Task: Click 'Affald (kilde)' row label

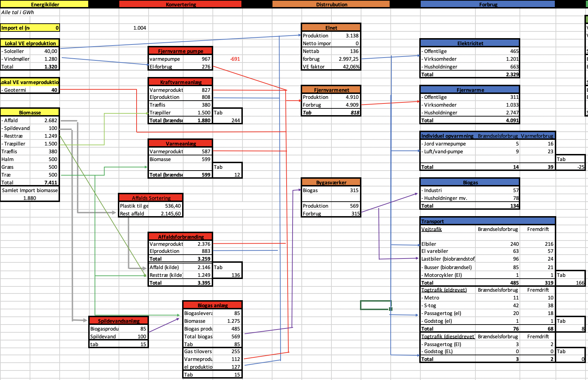Action: click(x=164, y=267)
